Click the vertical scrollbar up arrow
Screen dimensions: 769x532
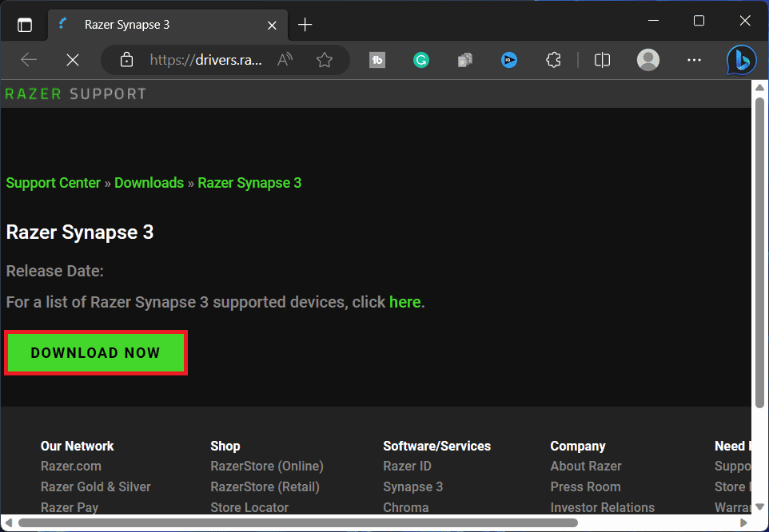click(759, 87)
